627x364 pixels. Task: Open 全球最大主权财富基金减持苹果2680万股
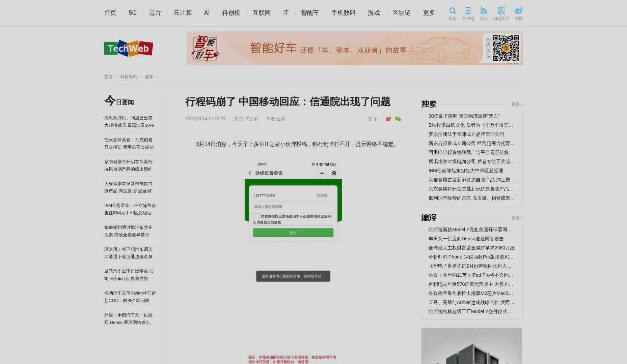pyautogui.click(x=471, y=248)
